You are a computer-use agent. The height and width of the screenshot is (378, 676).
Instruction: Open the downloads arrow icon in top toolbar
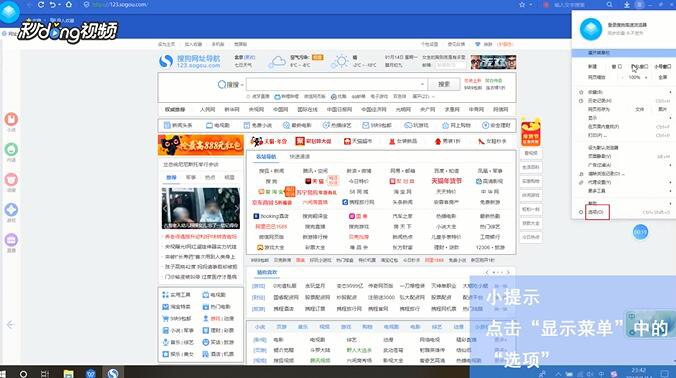626,5
